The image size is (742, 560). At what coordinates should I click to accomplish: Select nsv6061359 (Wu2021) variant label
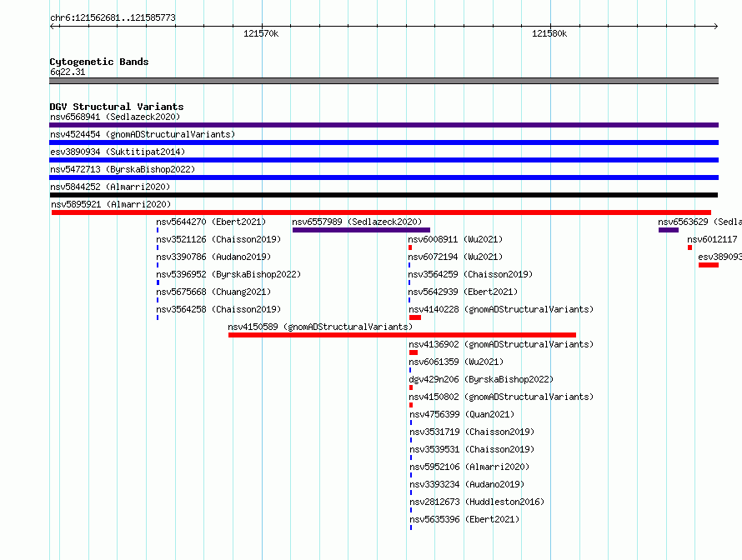pyautogui.click(x=456, y=362)
